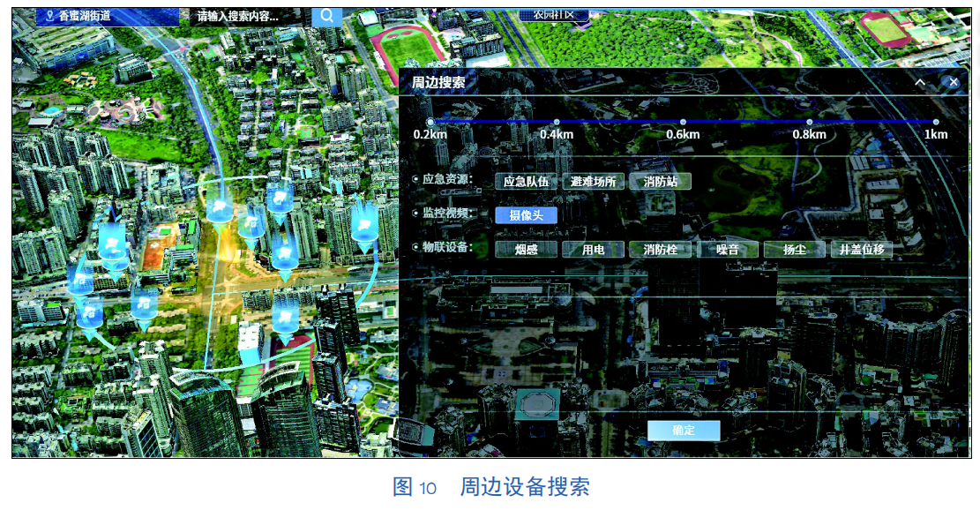
Task: Select the 1km radius point
Action: click(x=936, y=123)
